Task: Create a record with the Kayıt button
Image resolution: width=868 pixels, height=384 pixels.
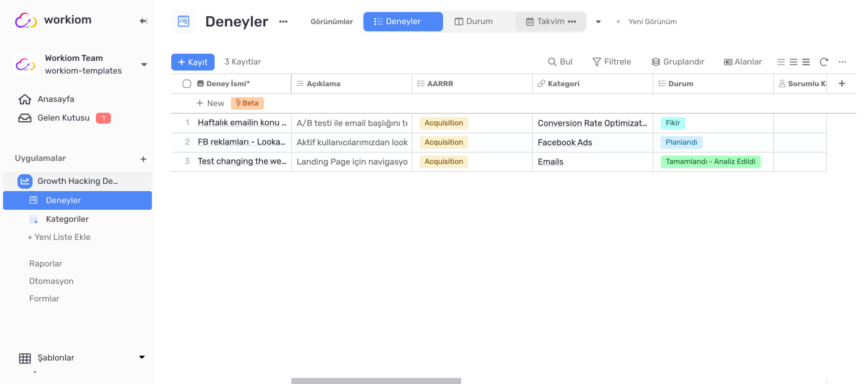Action: coord(192,61)
